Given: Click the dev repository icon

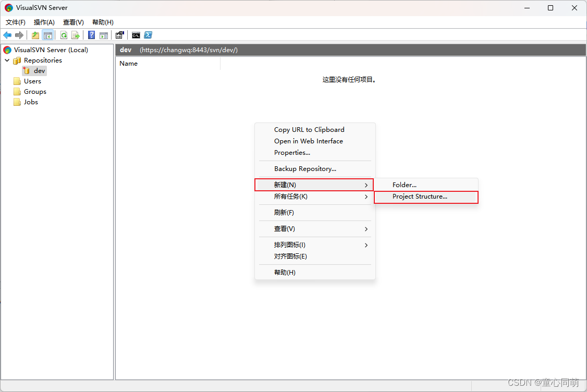Looking at the screenshot, I should tap(26, 70).
